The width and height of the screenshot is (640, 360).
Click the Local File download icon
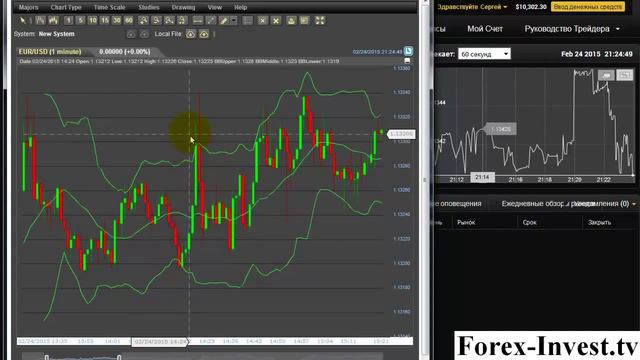pos(204,34)
